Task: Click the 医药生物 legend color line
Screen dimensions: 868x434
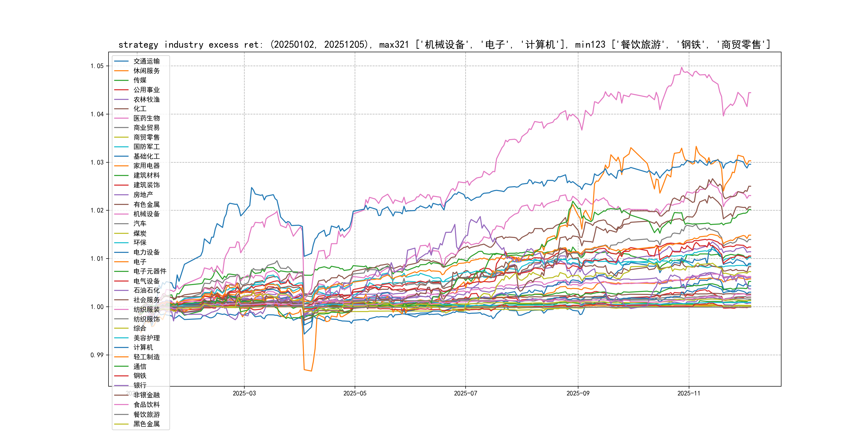Action: pos(121,118)
